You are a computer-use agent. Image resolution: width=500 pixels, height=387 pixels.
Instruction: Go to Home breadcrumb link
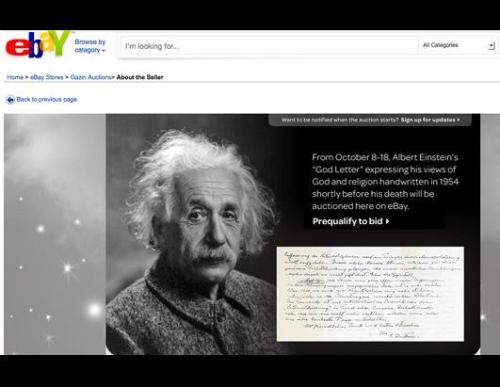[x=15, y=77]
